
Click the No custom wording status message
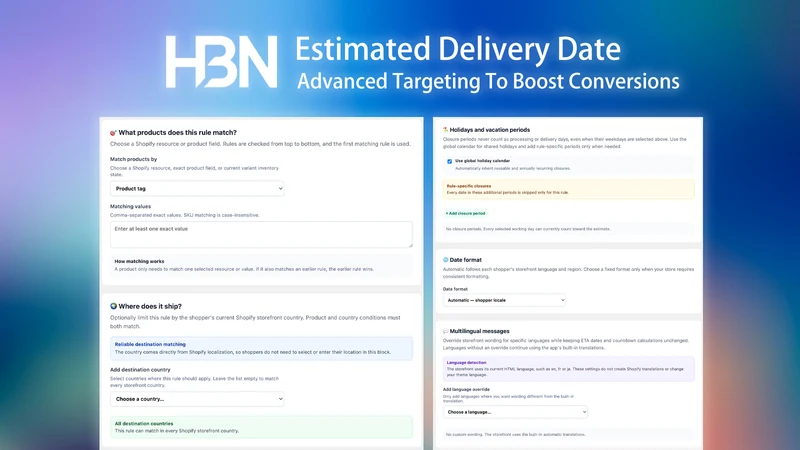click(x=516, y=435)
